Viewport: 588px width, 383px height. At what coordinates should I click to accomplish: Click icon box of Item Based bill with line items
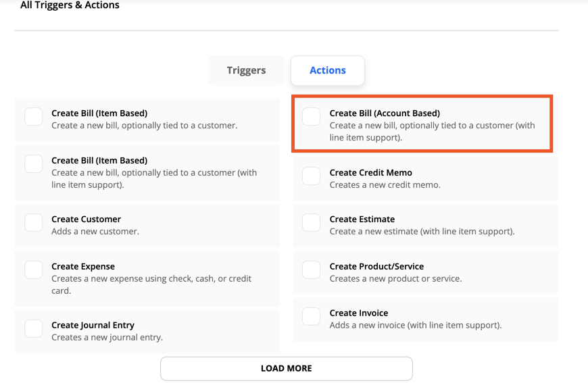(x=34, y=163)
